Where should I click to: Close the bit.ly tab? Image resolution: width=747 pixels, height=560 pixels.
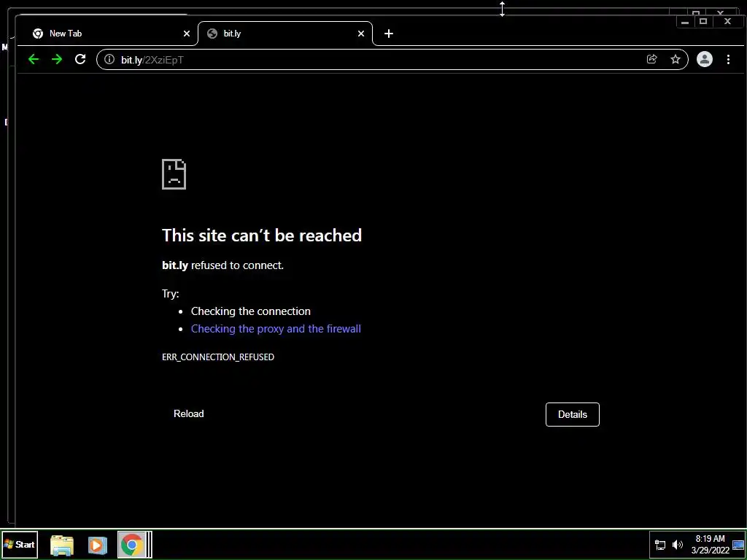(361, 34)
